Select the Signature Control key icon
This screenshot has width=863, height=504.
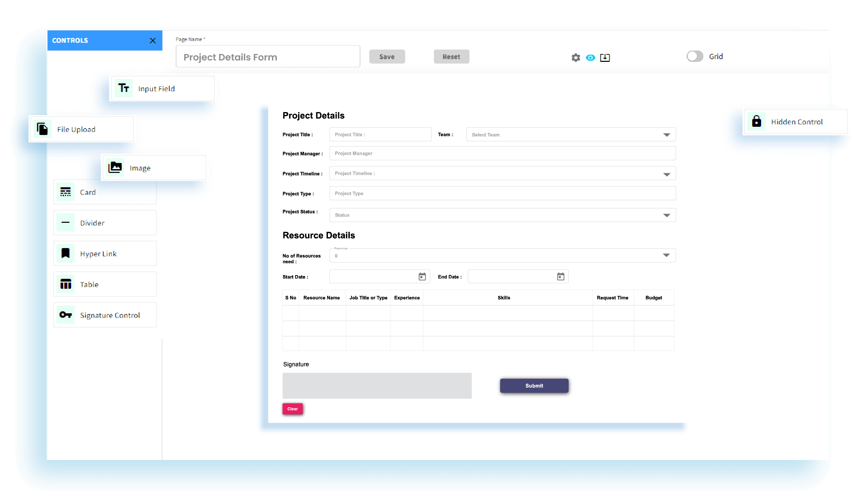click(x=65, y=315)
